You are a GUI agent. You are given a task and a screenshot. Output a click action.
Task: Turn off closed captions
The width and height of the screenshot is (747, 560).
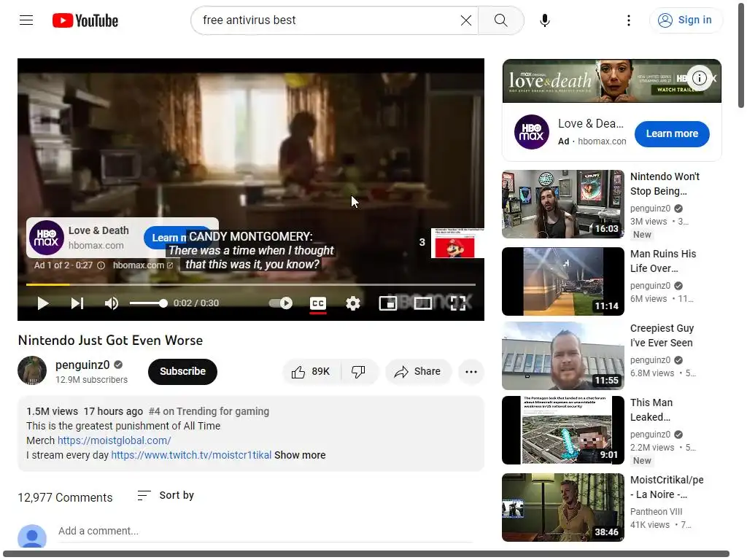click(x=318, y=303)
